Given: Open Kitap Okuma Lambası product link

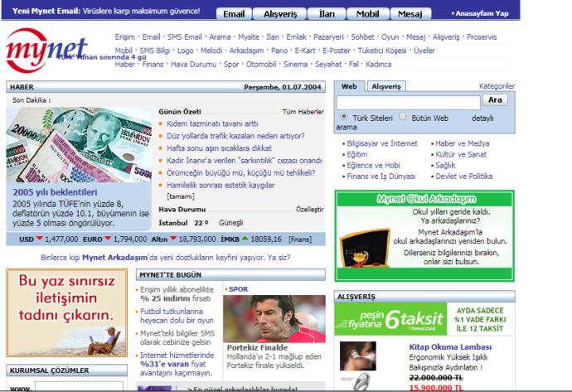Looking at the screenshot, I should point(450,346).
